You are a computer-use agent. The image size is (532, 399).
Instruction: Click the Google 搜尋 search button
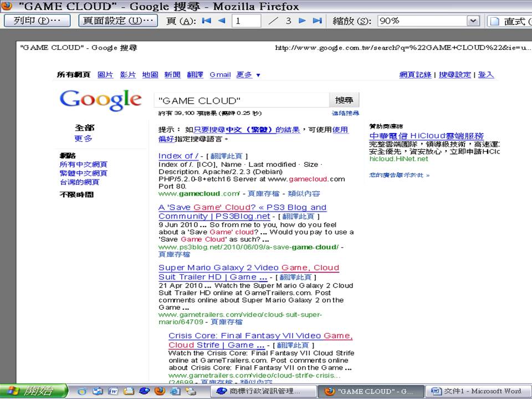[x=344, y=100]
